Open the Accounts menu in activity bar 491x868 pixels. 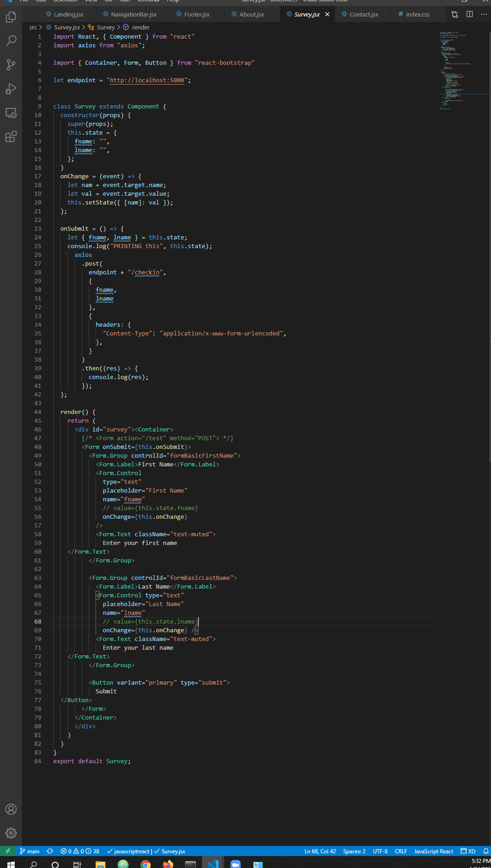(11, 809)
